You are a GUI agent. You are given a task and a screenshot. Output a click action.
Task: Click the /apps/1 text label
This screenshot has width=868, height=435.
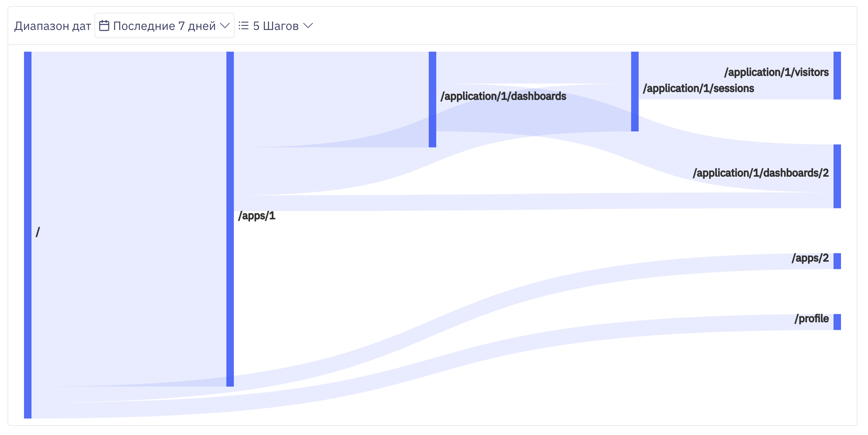256,216
